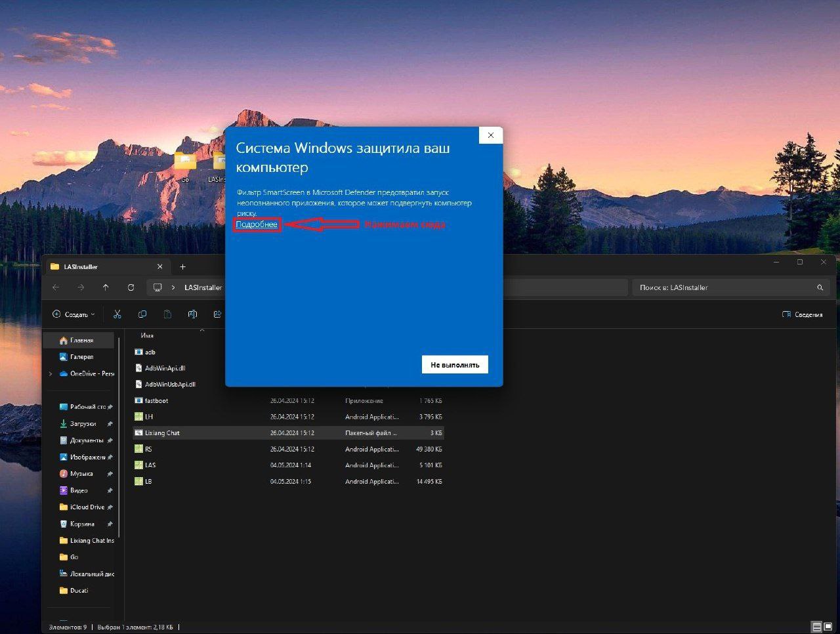The image size is (840, 634).
Task: Select the LB Android application file
Action: (x=287, y=481)
